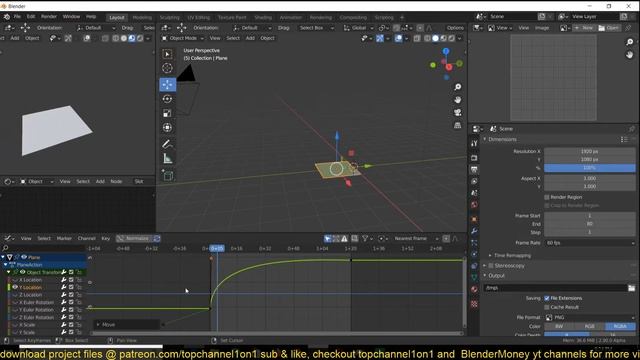The height and width of the screenshot is (360, 640).
Task: Click output path field
Action: pos(555,288)
